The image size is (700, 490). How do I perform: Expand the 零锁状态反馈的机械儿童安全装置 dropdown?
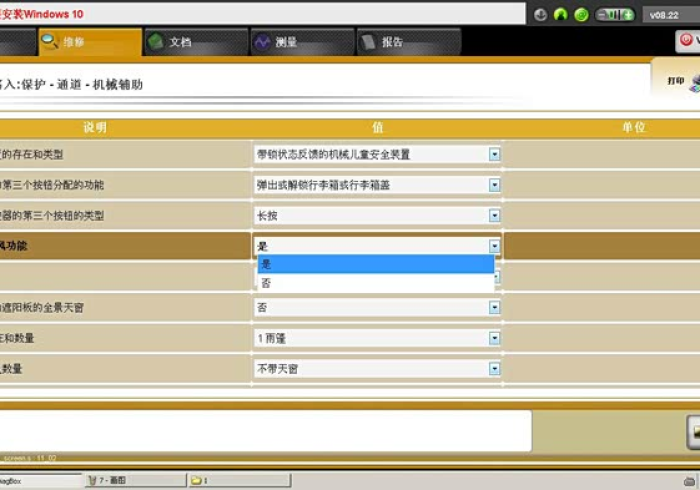[494, 155]
